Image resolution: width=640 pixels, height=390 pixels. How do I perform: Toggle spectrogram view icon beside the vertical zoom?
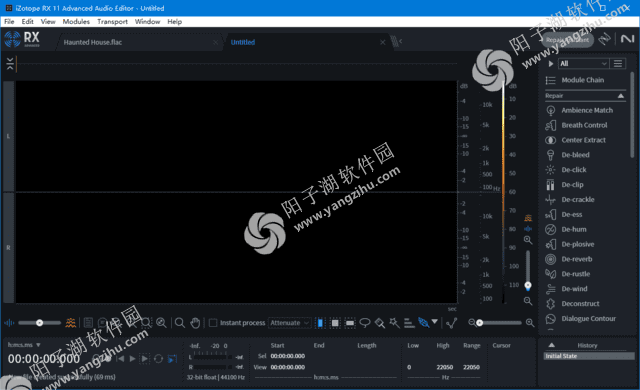point(528,218)
